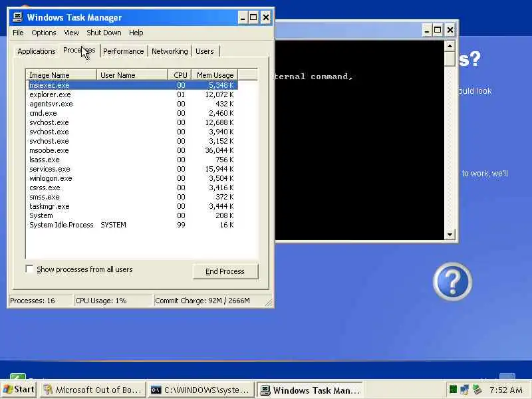Select the taskmgr.exe process

(133, 206)
